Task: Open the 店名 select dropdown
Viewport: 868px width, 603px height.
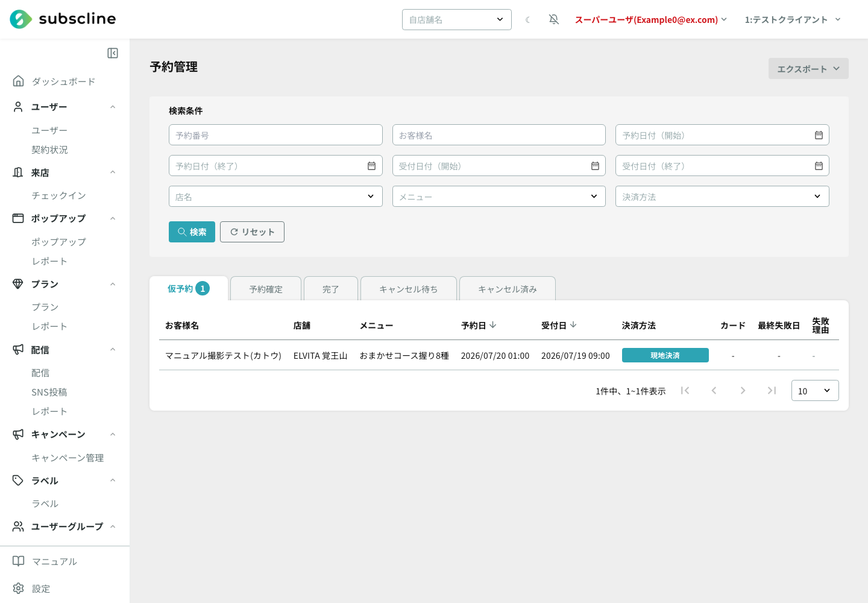Action: pyautogui.click(x=275, y=197)
